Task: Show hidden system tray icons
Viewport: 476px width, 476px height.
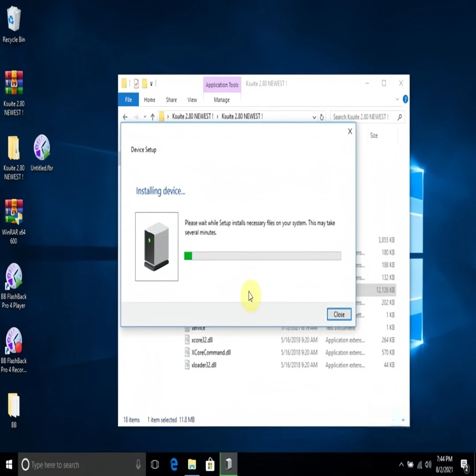Action: click(401, 465)
